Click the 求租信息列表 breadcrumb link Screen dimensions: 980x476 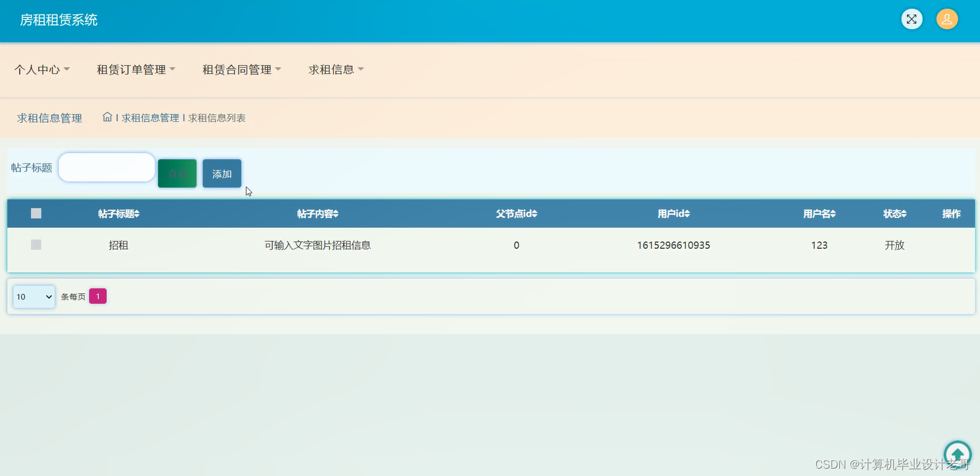click(217, 118)
